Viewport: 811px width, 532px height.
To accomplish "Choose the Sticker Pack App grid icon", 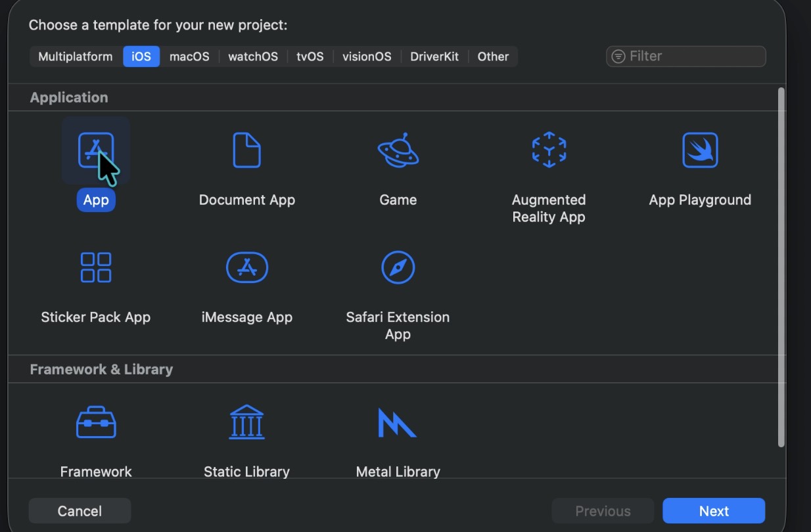I will 96,267.
